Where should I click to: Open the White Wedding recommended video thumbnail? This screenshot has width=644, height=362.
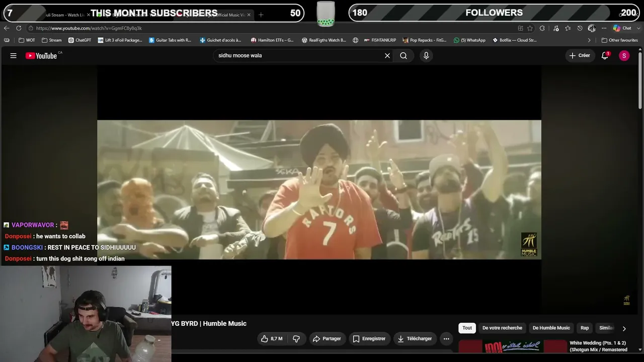[513, 346]
